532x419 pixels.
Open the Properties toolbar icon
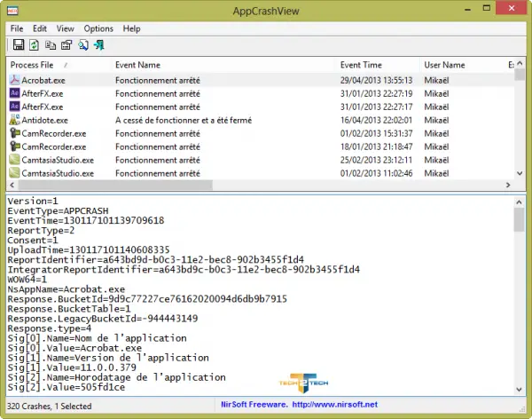(66, 45)
